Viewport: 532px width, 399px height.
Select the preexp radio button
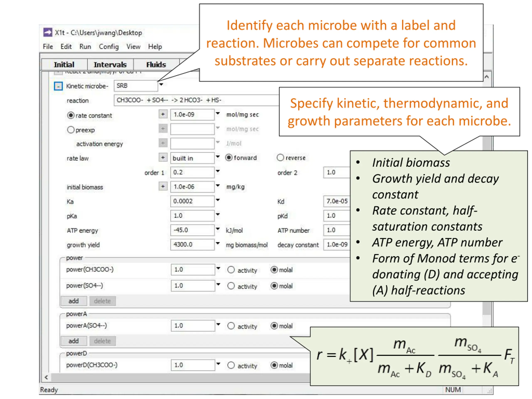(x=70, y=130)
